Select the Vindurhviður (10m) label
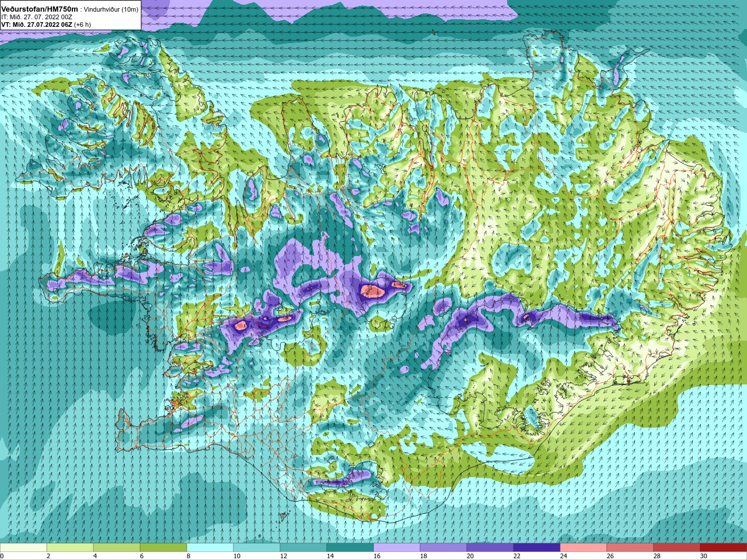747x560 pixels. point(111,9)
